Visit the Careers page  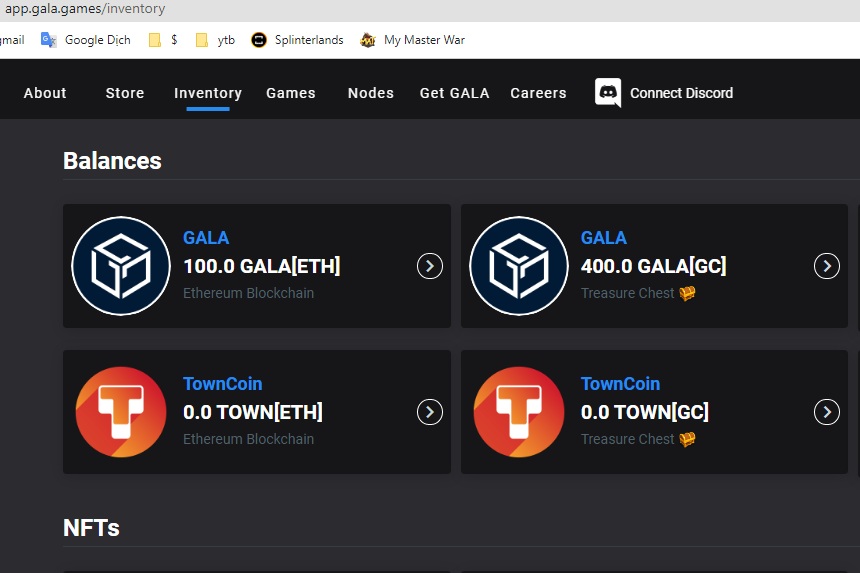tap(538, 93)
